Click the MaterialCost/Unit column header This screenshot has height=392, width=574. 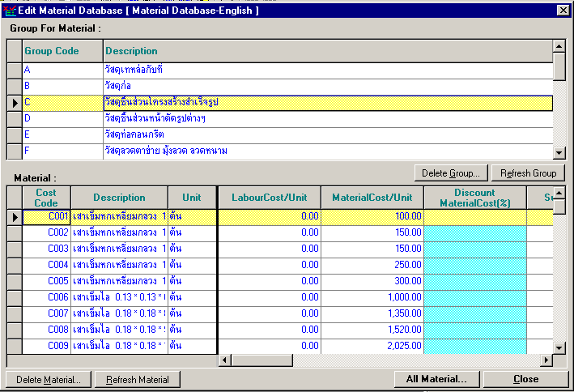click(372, 198)
